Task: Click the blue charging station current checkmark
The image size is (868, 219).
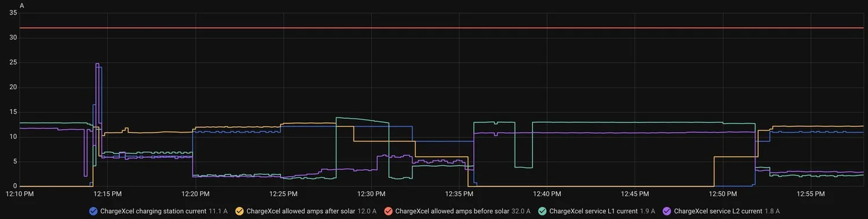Action: (93, 211)
